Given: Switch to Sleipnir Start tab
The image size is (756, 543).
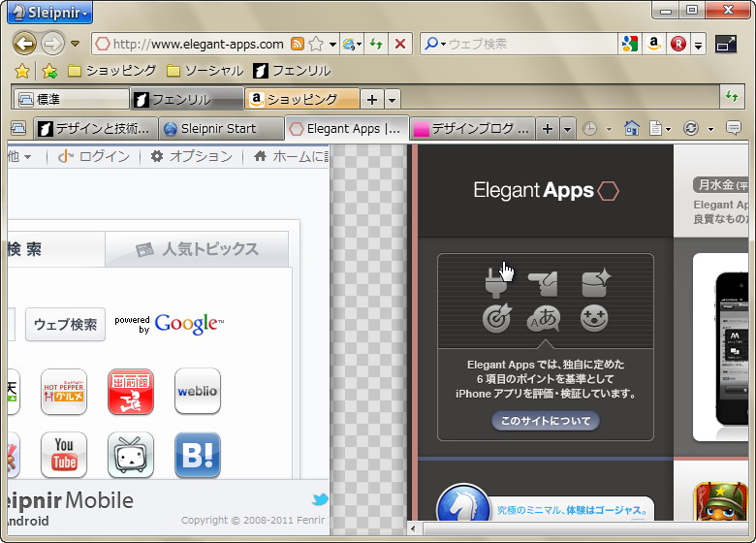Looking at the screenshot, I should tap(221, 129).
